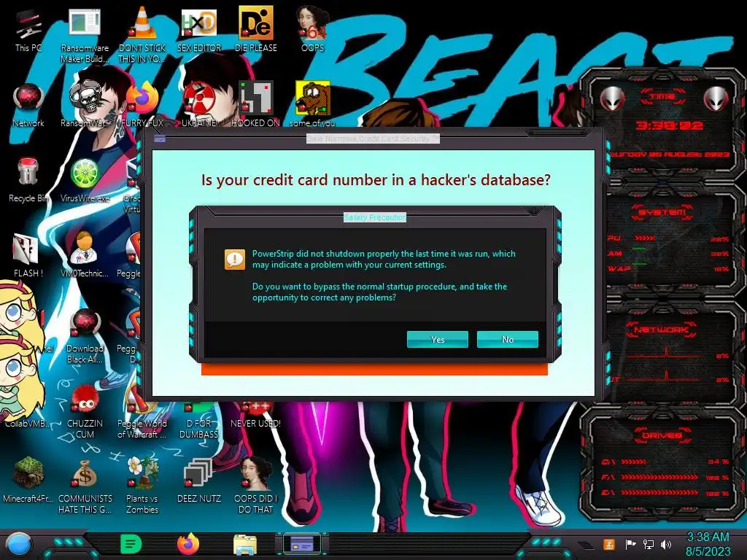Open Action Center flag tray icon
747x560 pixels.
pos(630,544)
